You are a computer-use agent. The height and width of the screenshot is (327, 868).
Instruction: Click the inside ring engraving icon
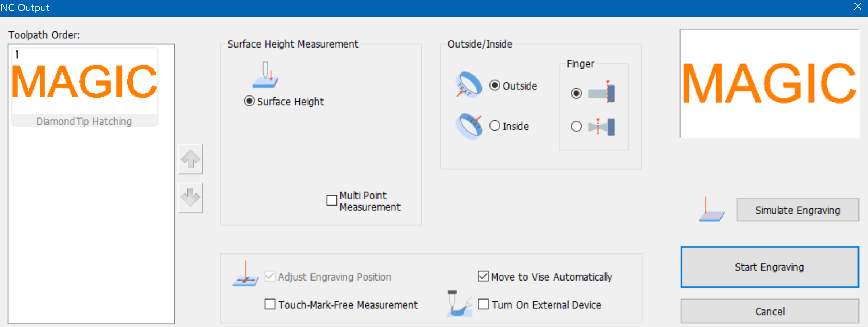[469, 126]
